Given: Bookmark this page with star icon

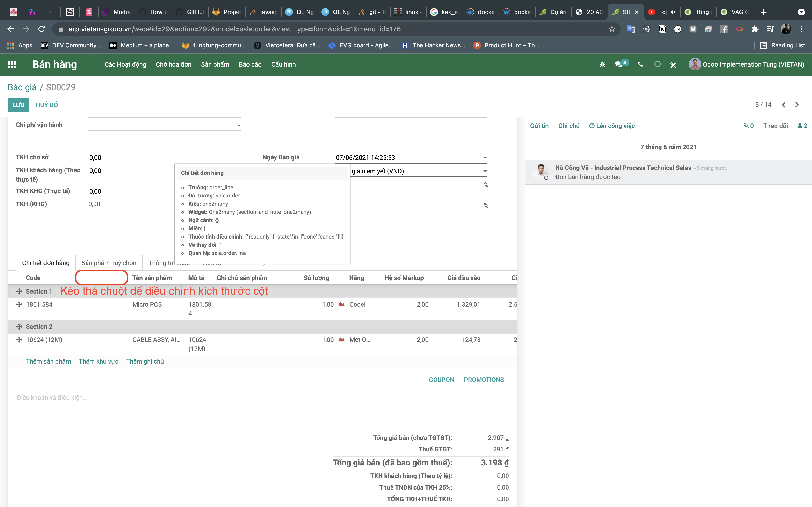Looking at the screenshot, I should (612, 29).
